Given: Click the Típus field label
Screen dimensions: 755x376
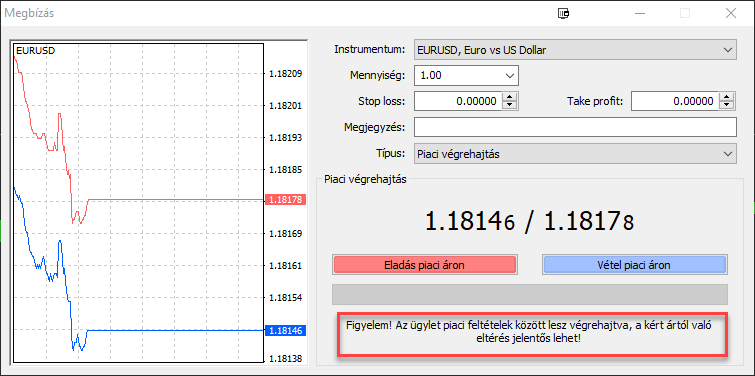Looking at the screenshot, I should point(391,154).
